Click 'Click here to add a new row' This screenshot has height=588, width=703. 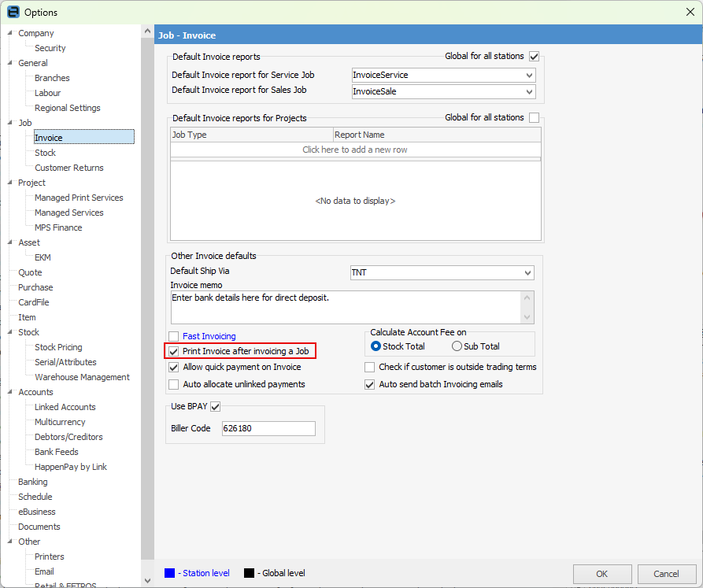[355, 150]
